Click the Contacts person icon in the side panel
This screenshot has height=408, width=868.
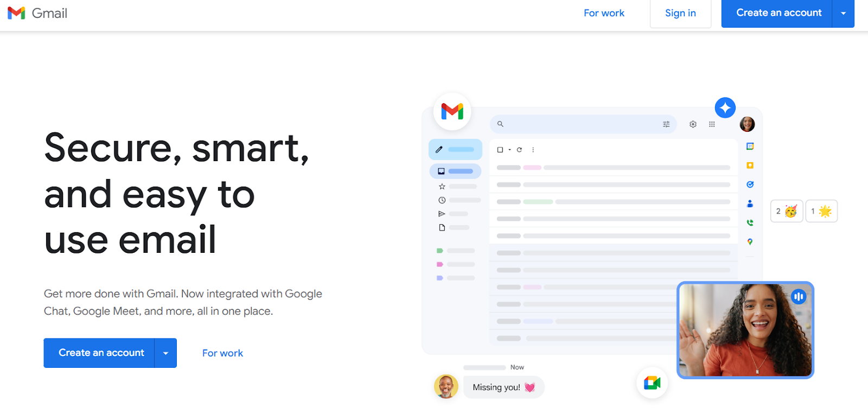[750, 203]
